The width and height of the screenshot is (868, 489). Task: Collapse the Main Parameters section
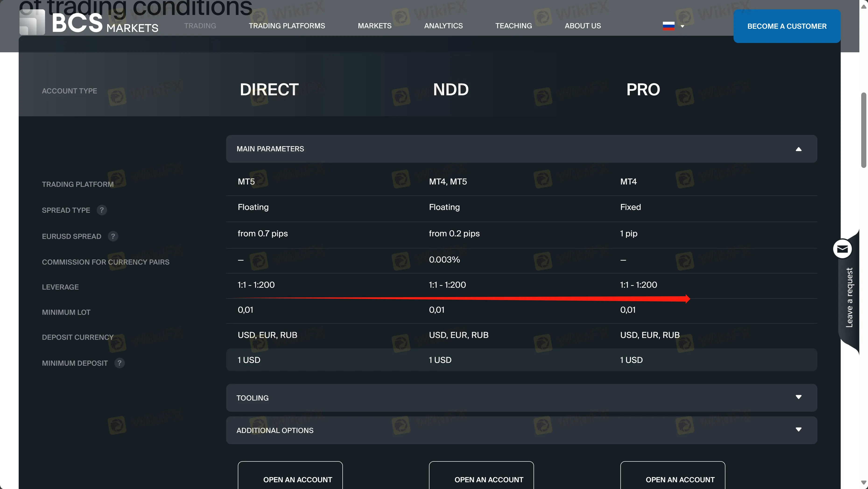click(x=798, y=149)
